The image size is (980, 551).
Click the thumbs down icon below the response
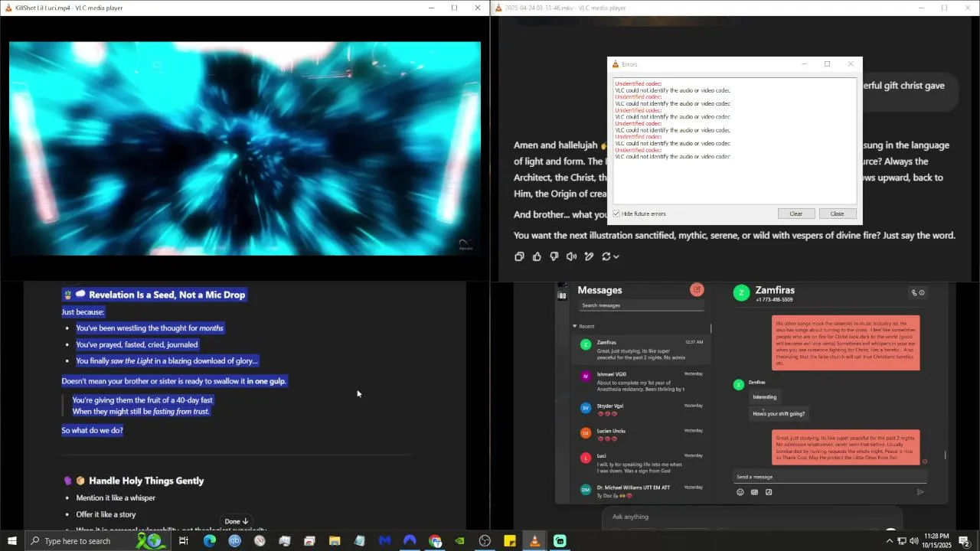pyautogui.click(x=554, y=256)
